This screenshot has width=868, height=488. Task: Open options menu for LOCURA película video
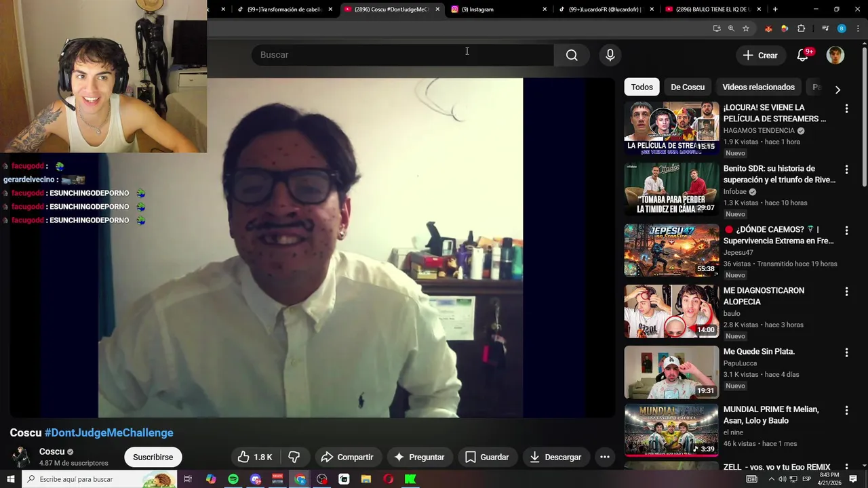(x=846, y=108)
